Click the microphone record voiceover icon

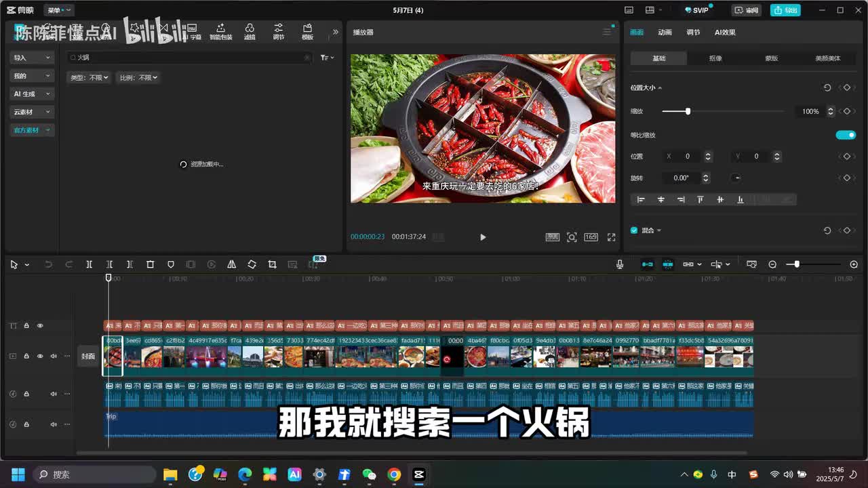click(620, 264)
